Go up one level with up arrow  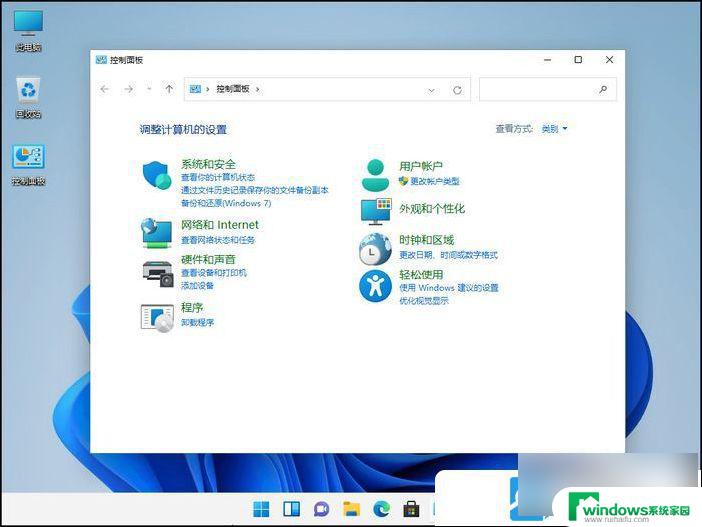point(169,89)
